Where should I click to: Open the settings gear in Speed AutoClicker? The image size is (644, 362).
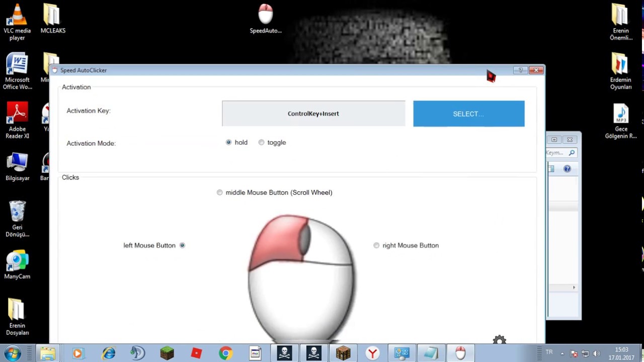pos(499,339)
